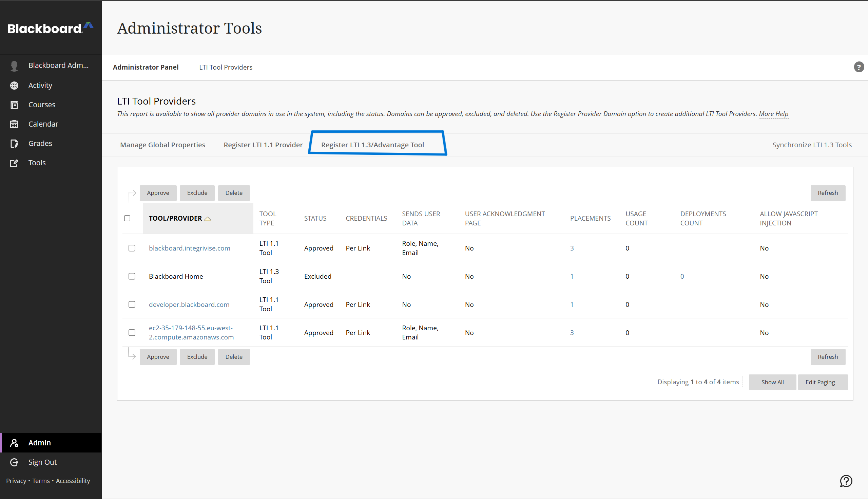Click the Approved status of developer.blackboard.com
The image size is (868, 499).
(319, 304)
